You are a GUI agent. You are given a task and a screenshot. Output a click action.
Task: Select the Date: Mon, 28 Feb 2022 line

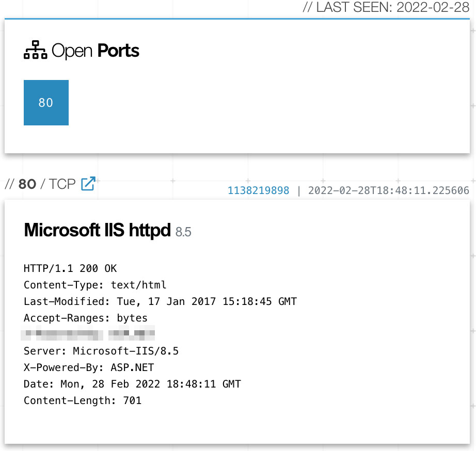coord(132,384)
